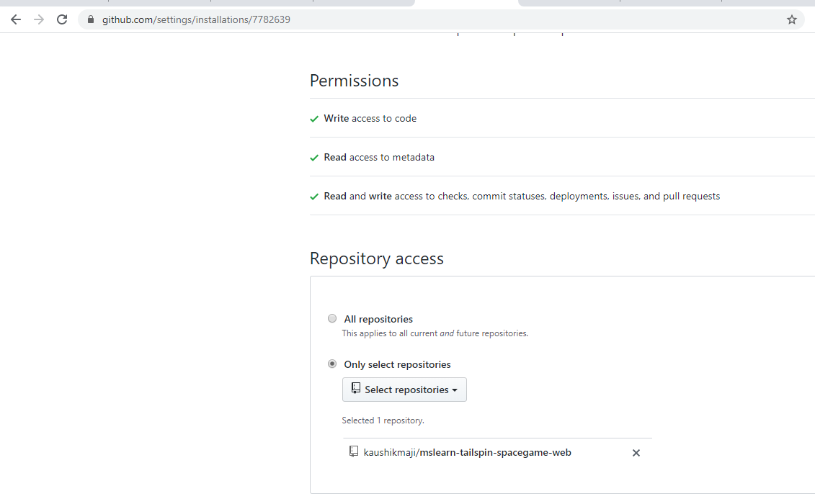Click the browser back navigation arrow
815x504 pixels.
15,19
